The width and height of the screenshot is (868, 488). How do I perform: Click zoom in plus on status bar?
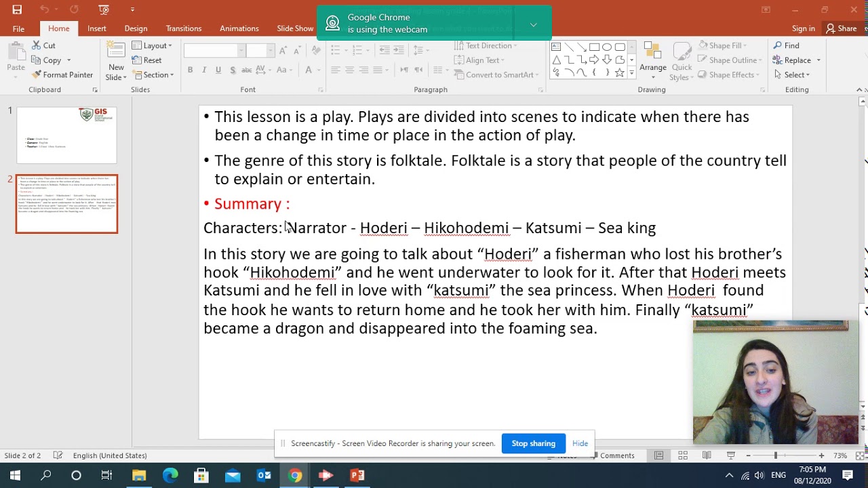click(x=821, y=455)
